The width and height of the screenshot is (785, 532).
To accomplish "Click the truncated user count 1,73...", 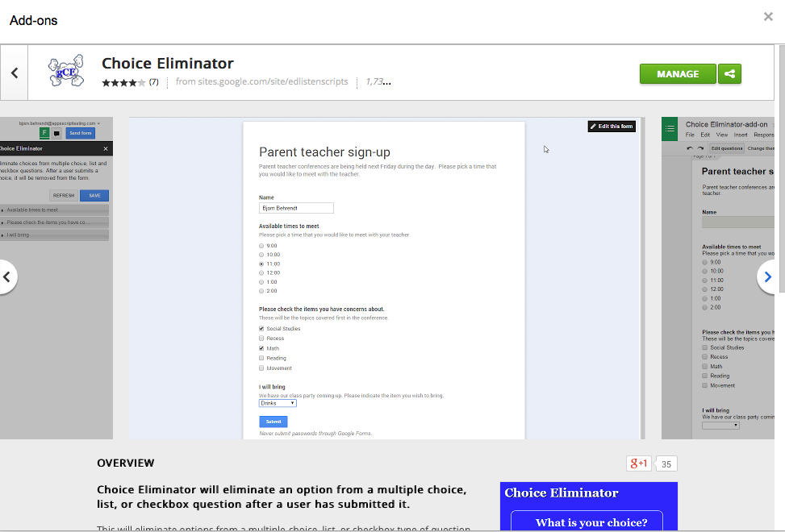I will [378, 81].
